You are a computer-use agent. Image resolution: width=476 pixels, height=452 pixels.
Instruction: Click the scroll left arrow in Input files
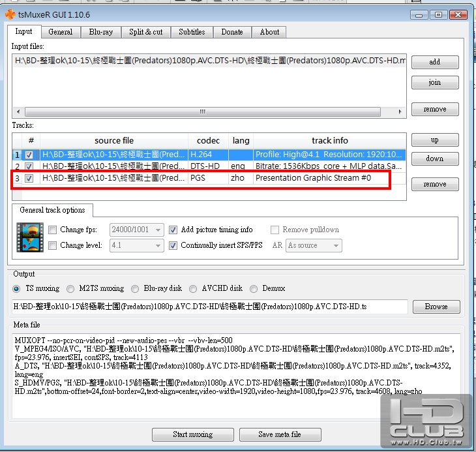18,112
